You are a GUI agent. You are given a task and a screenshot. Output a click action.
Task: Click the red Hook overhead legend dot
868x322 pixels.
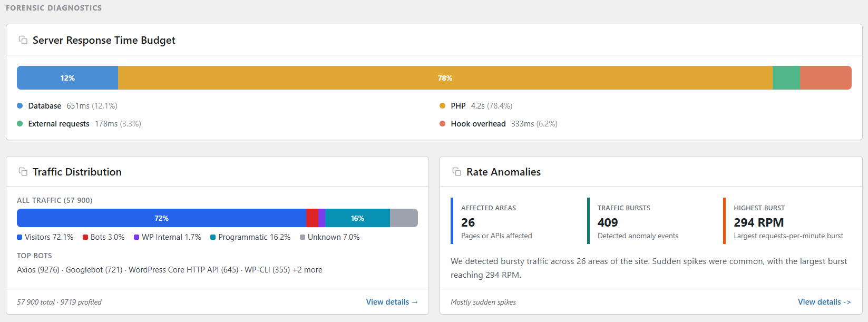[x=443, y=124]
